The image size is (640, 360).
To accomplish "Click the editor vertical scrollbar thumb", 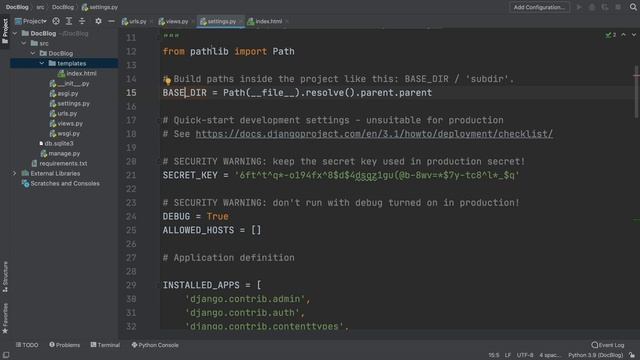I will tap(636, 92).
